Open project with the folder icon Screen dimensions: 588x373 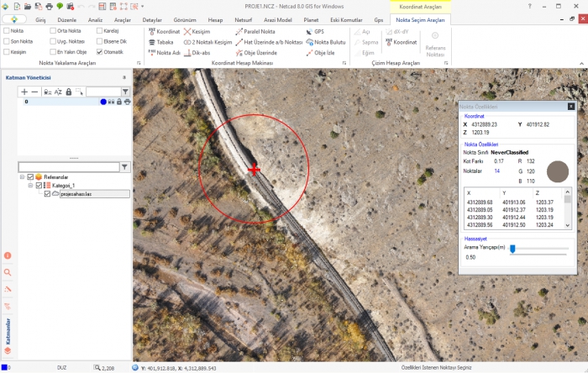28,7
